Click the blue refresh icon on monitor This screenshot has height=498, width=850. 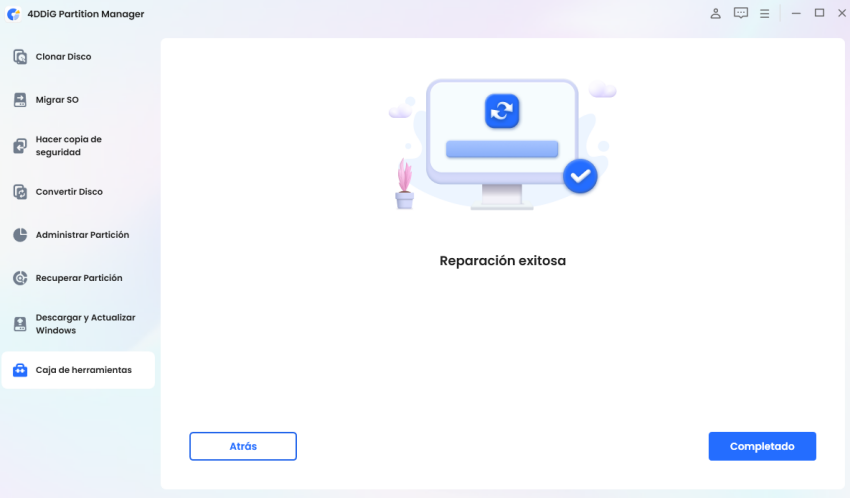502,111
